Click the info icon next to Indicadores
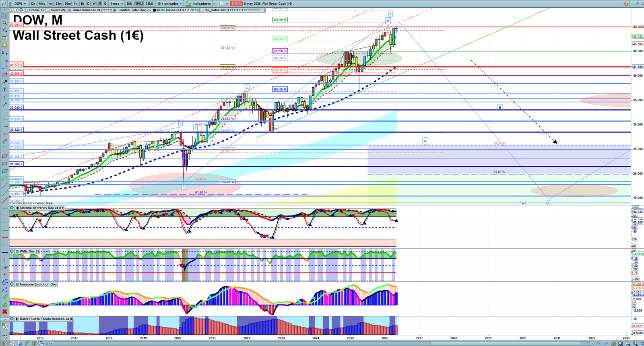This screenshot has height=346, width=644. pos(221,4)
